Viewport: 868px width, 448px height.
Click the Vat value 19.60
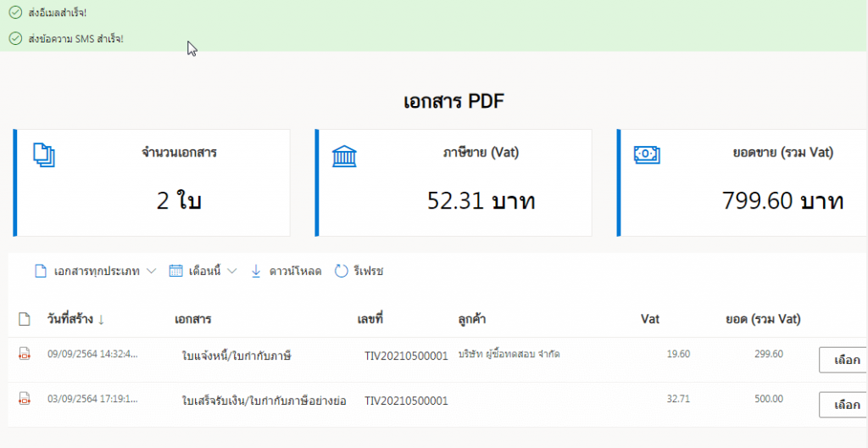tap(678, 354)
